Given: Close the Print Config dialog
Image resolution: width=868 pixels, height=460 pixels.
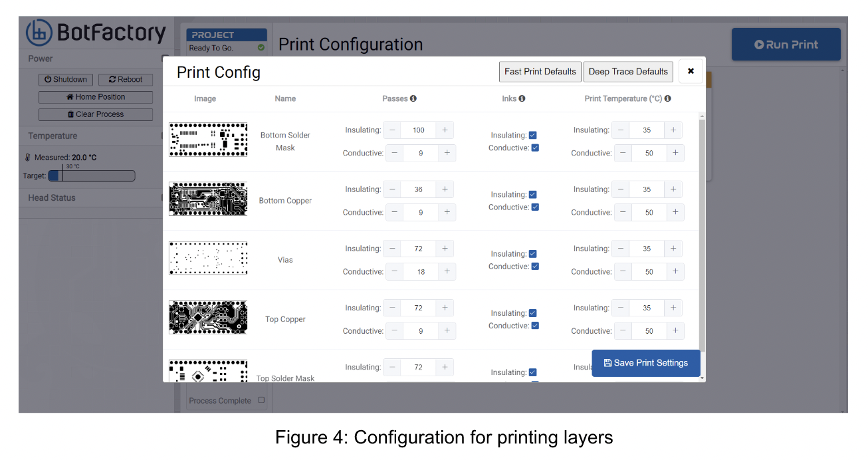Looking at the screenshot, I should tap(691, 71).
